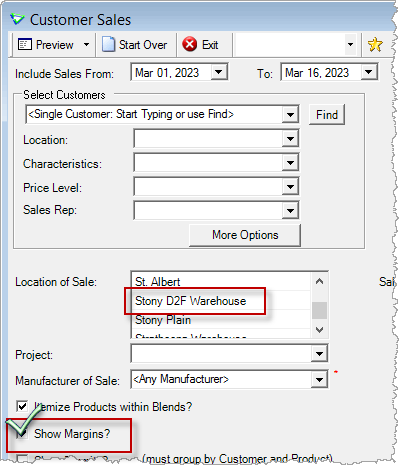Image resolution: width=399 pixels, height=465 pixels.
Task: Click the red Exit icon
Action: coord(190,44)
